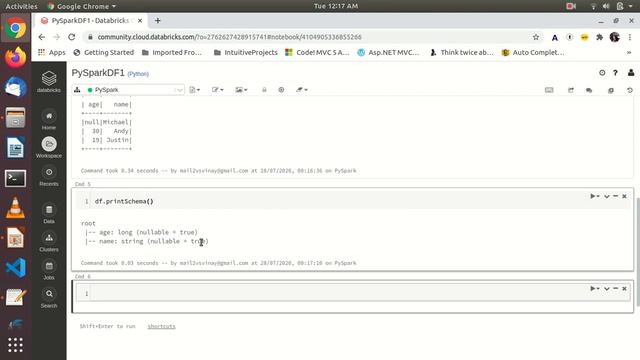Image resolution: width=640 pixels, height=360 pixels.
Task: Open the IntuitiveProjects bookmarks folder
Action: [245, 53]
